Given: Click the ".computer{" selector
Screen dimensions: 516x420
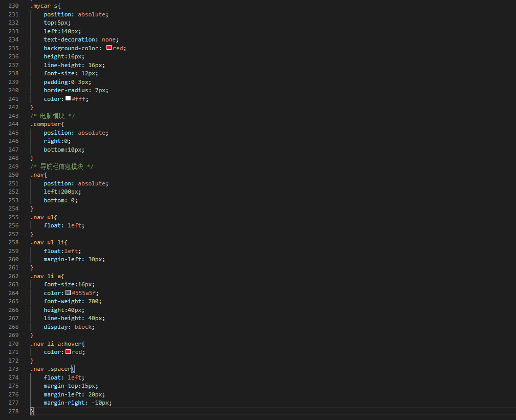Looking at the screenshot, I should 47,124.
